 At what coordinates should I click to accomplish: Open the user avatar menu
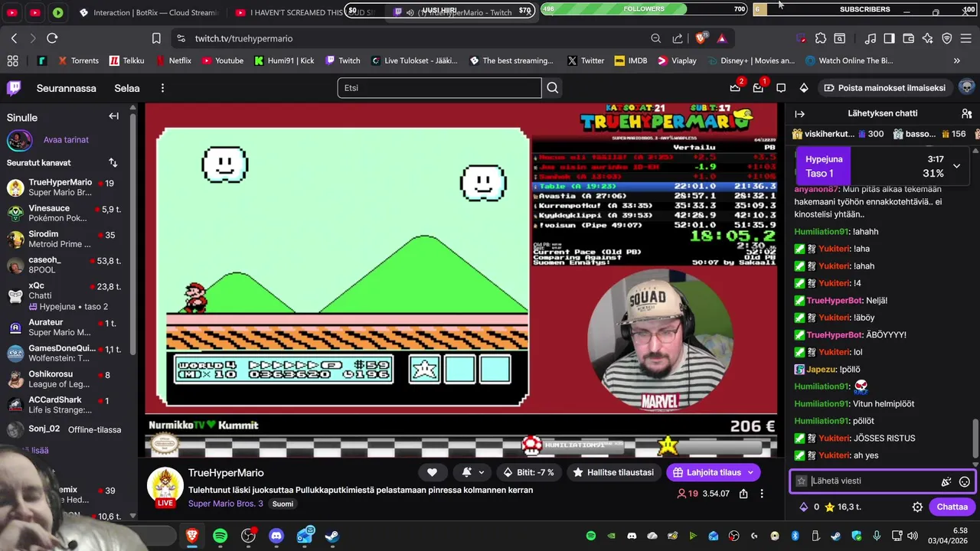[x=966, y=87]
